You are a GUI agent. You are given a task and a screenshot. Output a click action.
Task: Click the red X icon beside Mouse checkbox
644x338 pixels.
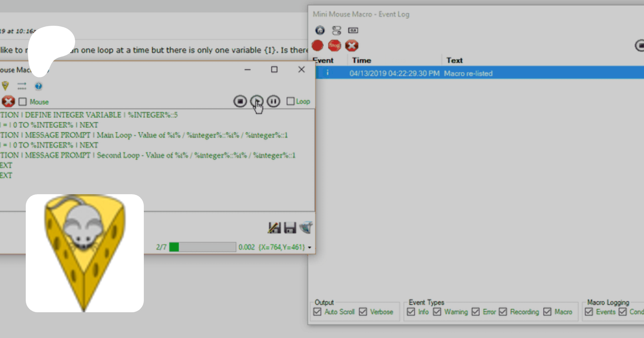coord(8,102)
